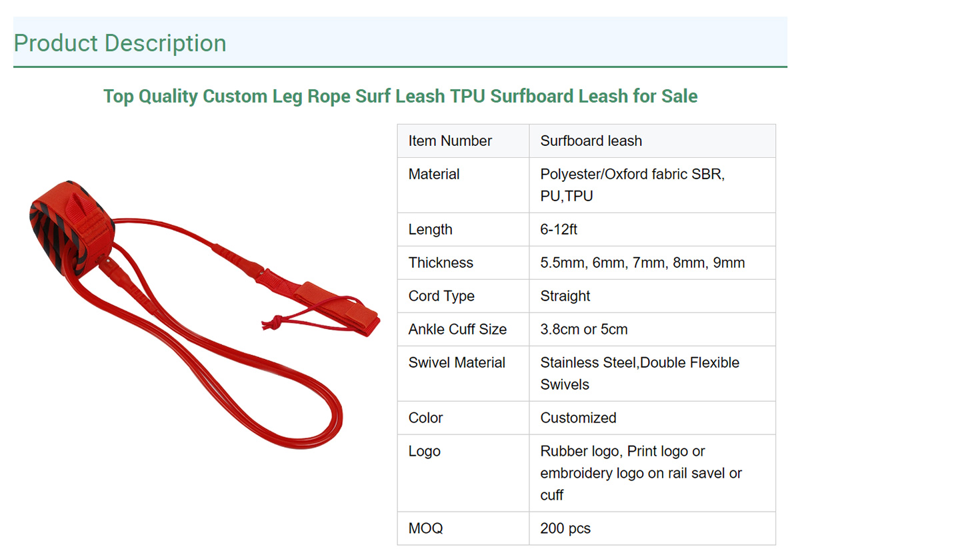
Task: Select the Thickness row label
Action: 441,263
